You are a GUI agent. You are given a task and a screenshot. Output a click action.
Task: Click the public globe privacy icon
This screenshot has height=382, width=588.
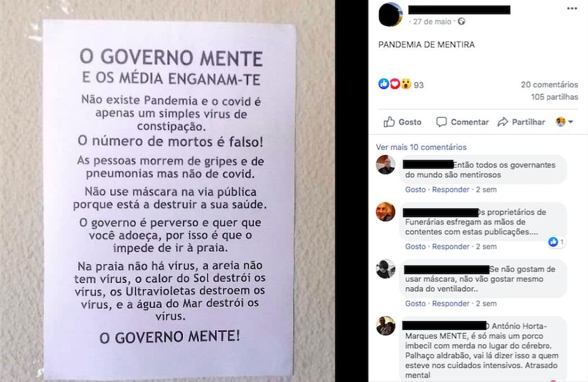click(x=462, y=22)
